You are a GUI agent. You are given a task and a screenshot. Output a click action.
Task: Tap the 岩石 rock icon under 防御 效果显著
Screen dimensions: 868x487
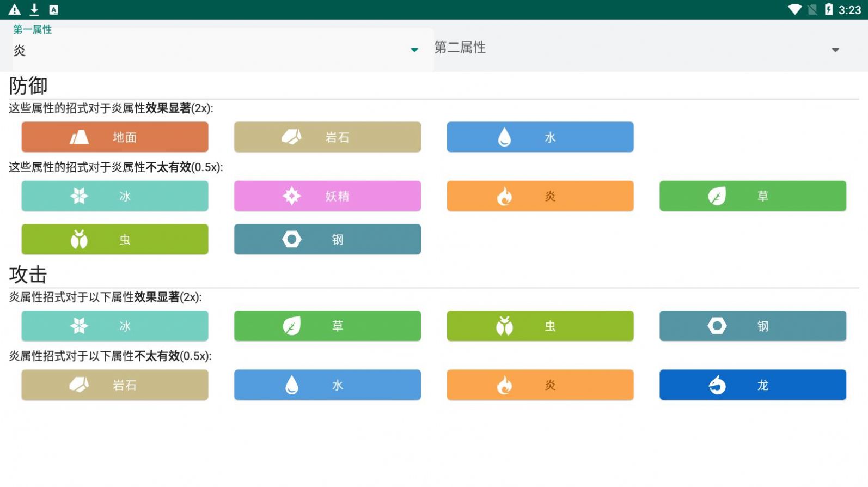(x=291, y=137)
